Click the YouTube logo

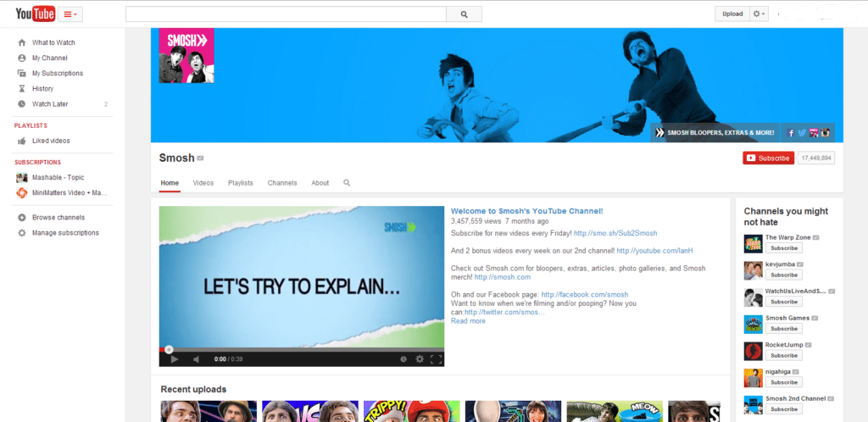click(x=35, y=14)
